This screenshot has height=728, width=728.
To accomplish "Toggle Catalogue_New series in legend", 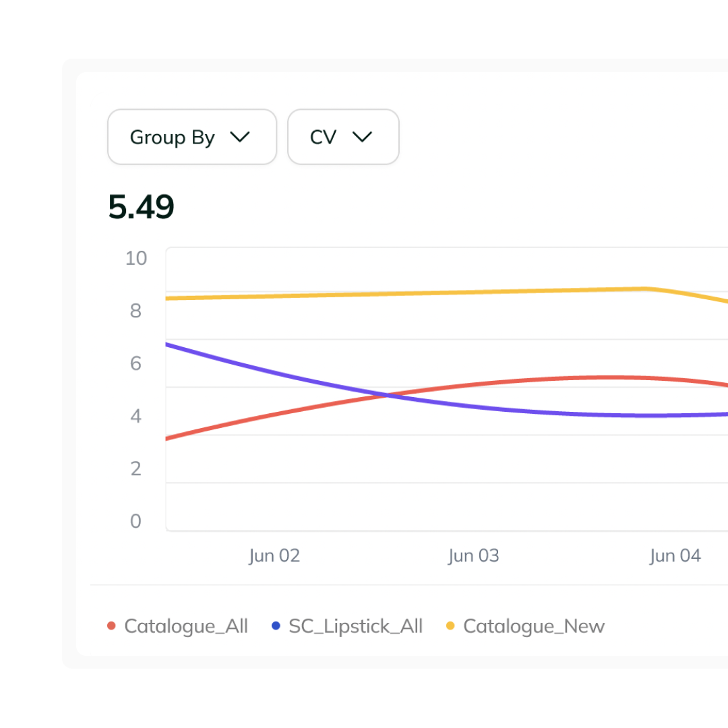I will coord(525,626).
